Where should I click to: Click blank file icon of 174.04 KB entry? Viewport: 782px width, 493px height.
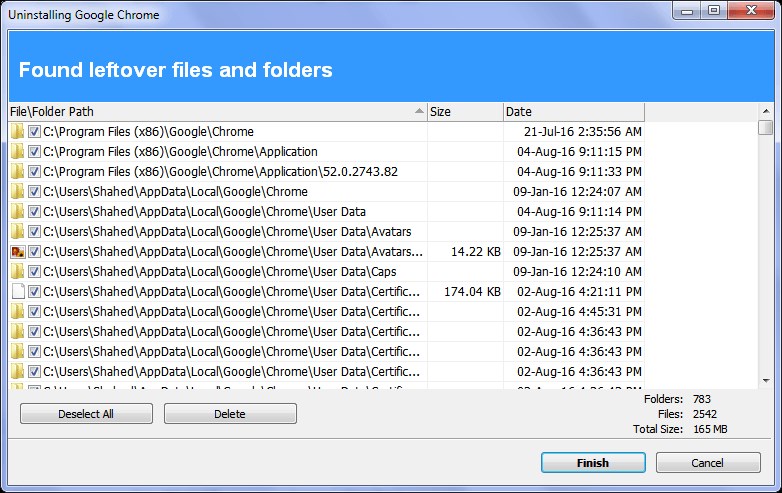coord(18,292)
